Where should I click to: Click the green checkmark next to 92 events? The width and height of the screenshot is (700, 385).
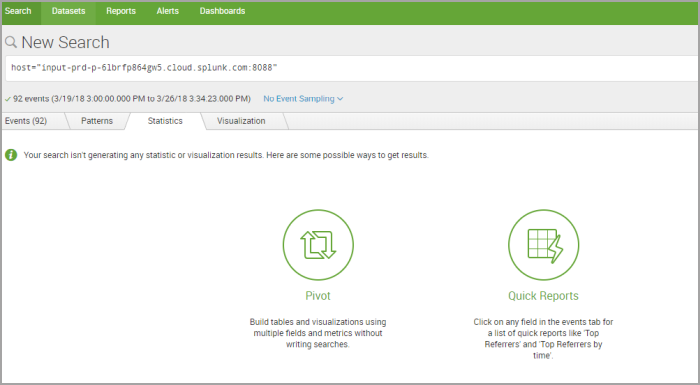(8, 99)
